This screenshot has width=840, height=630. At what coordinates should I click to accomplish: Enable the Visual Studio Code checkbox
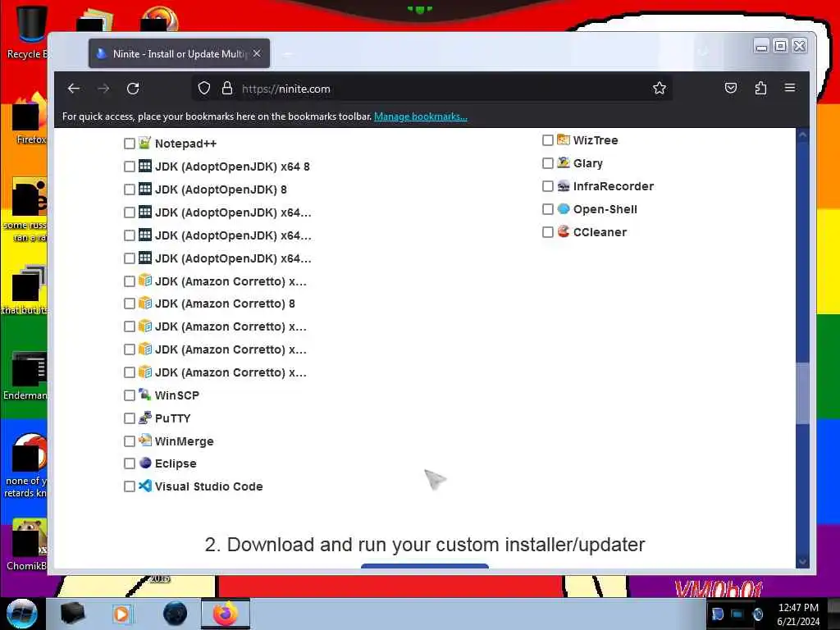coord(129,486)
